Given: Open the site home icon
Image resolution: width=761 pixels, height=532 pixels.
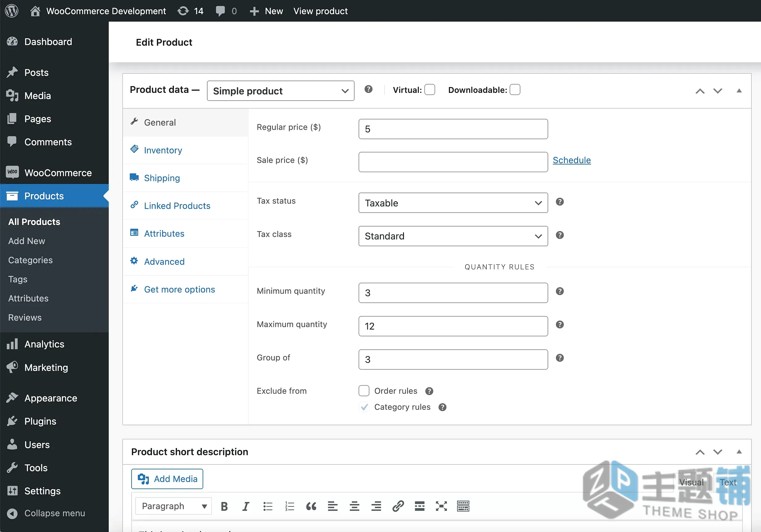Looking at the screenshot, I should click(x=35, y=11).
